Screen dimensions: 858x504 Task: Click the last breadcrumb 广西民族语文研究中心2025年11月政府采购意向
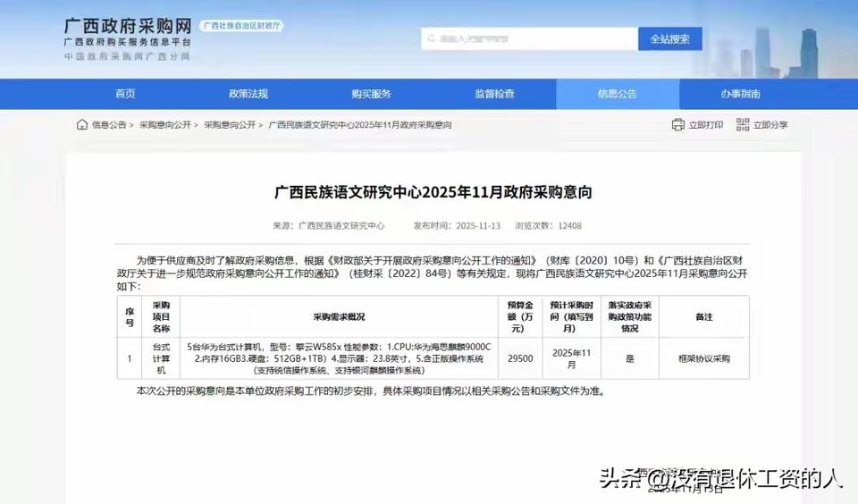click(360, 125)
